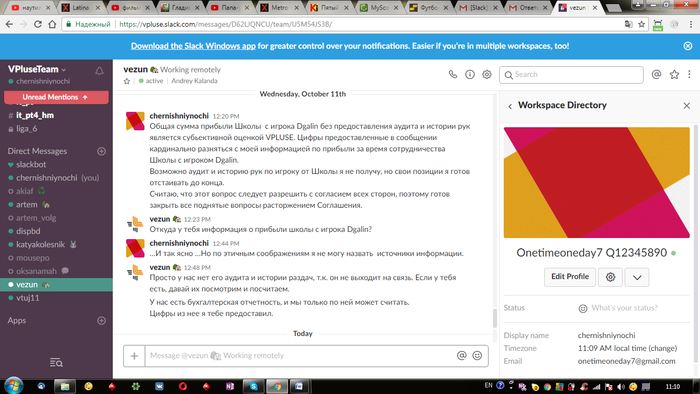Go to Chrome home page
This screenshot has width=700, height=394.
coord(52,24)
